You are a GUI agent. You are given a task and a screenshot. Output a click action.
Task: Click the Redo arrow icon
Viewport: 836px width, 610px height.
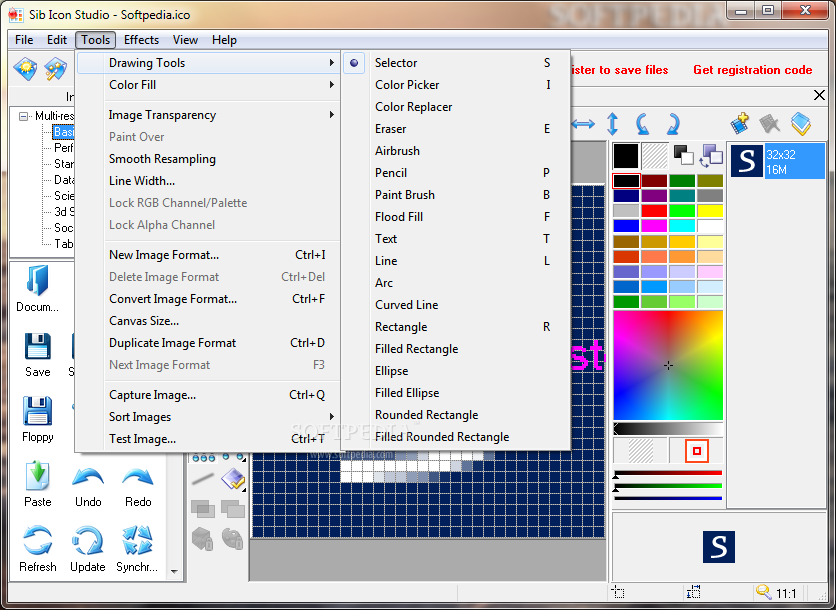click(138, 477)
